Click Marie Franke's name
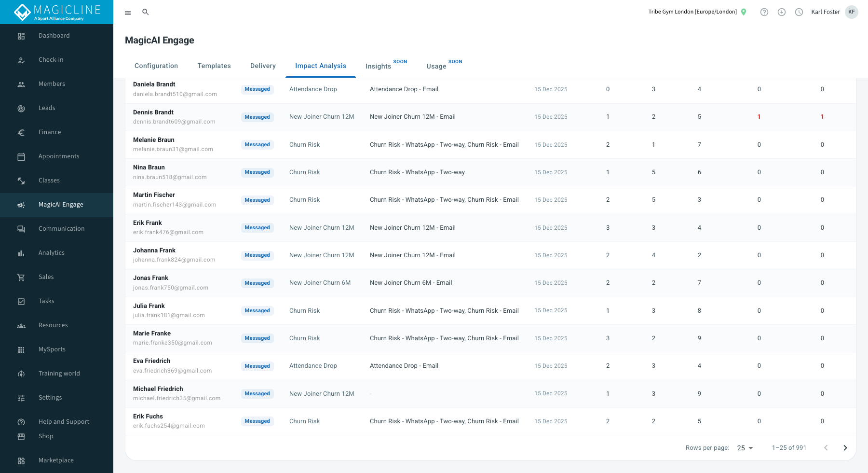Viewport: 868px width, 473px height. (152, 334)
